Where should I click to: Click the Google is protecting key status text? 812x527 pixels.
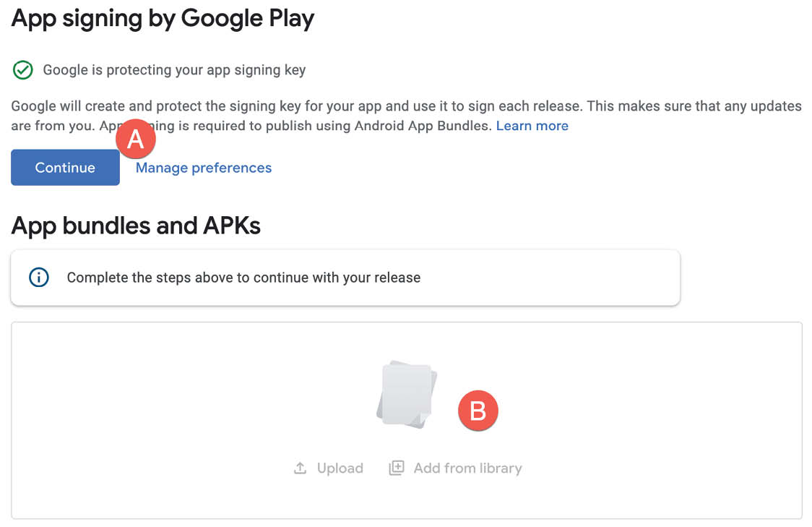tap(174, 70)
